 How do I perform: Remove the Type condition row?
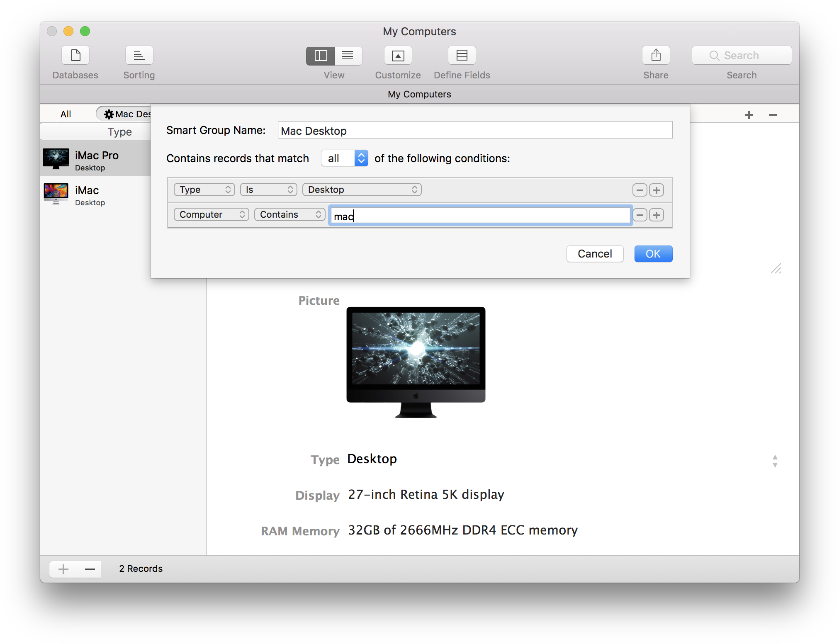(640, 190)
